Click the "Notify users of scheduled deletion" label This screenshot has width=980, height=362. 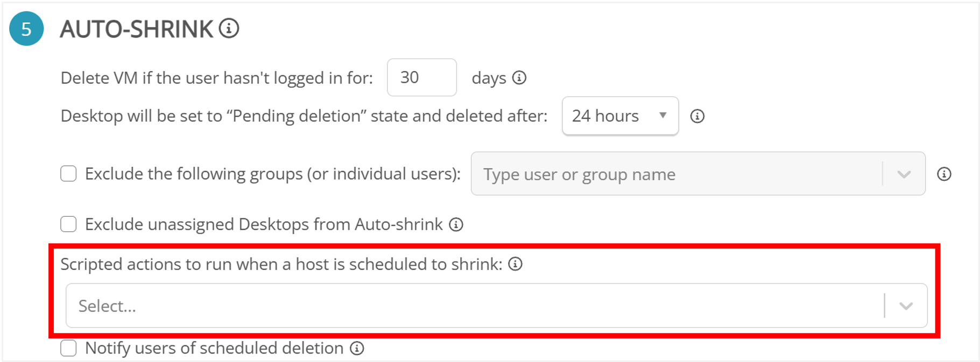coord(214,349)
